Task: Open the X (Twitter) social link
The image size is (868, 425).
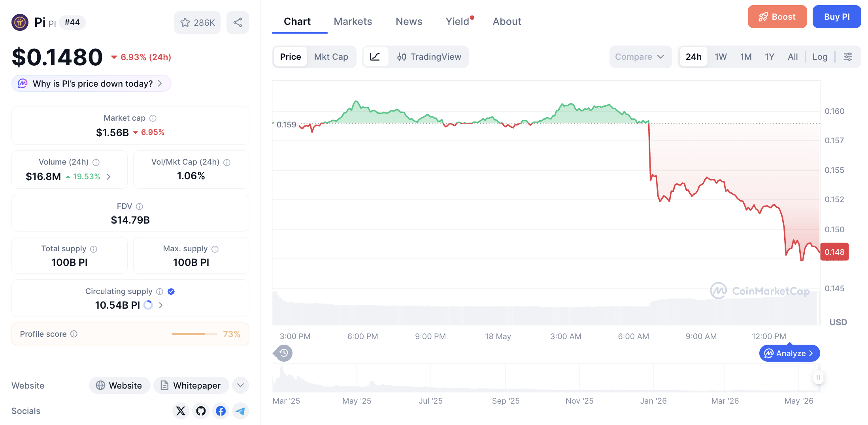Action: click(x=181, y=411)
